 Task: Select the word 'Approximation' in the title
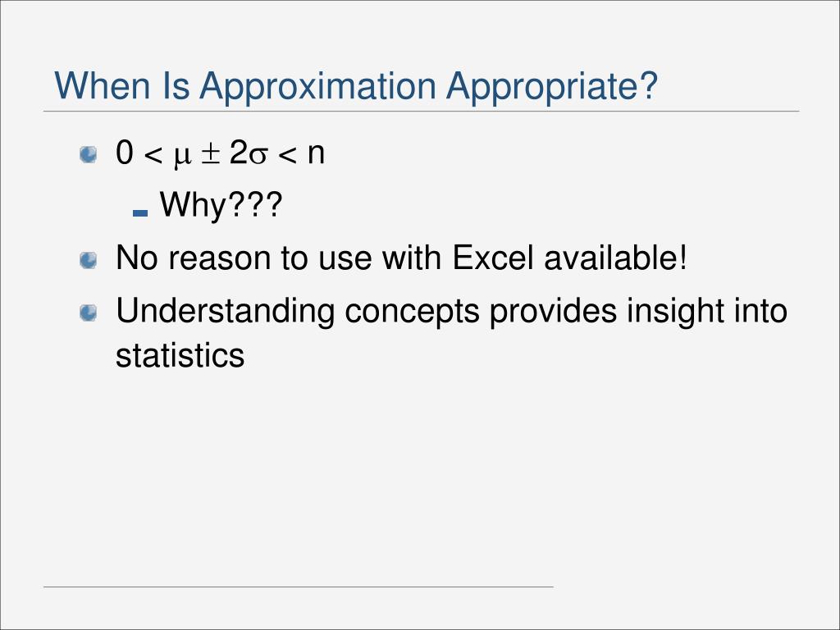[x=317, y=87]
